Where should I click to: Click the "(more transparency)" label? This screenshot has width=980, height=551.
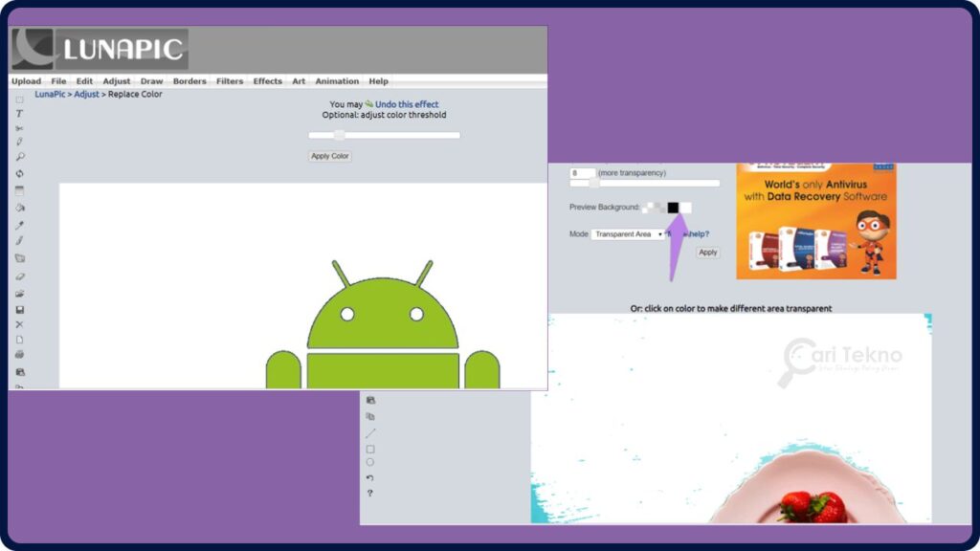(x=632, y=173)
